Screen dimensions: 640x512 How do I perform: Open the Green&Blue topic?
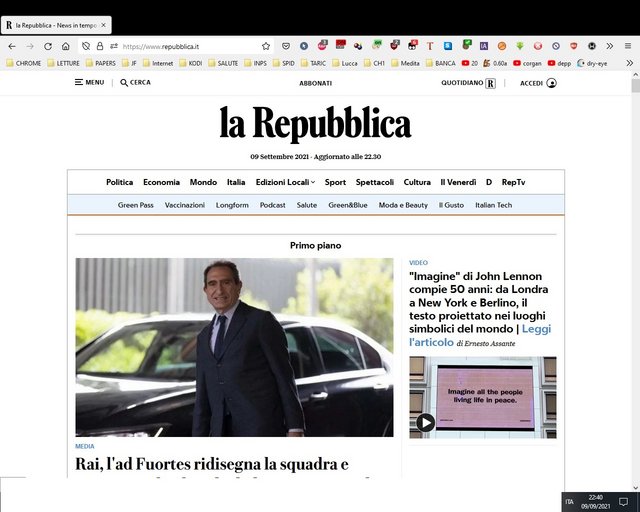(x=348, y=205)
